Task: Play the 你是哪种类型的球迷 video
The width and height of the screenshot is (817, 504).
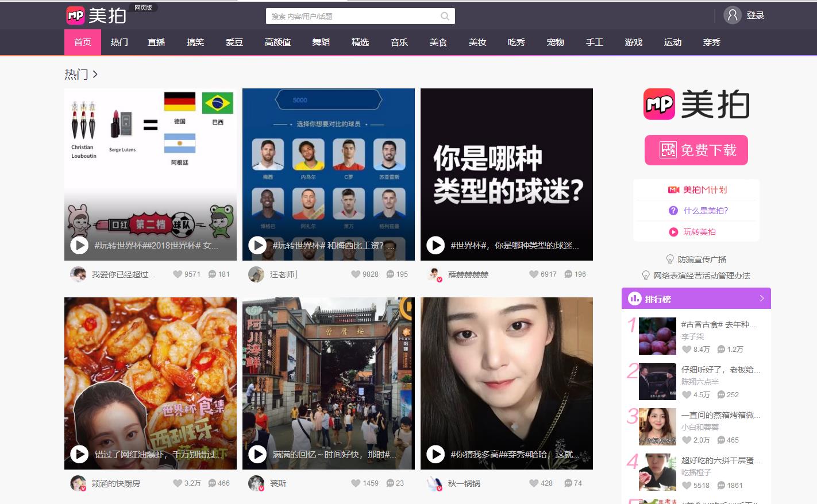Action: [x=436, y=246]
